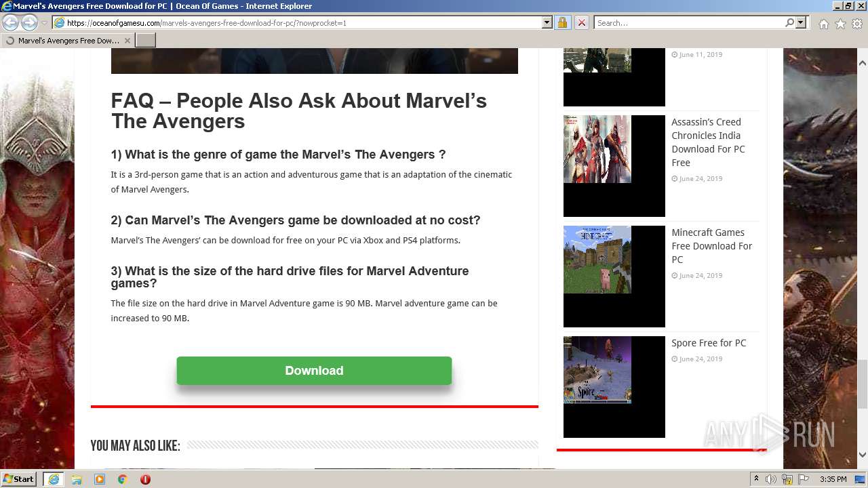Click the Search input box
This screenshot has width=868, height=488.
[x=688, y=23]
